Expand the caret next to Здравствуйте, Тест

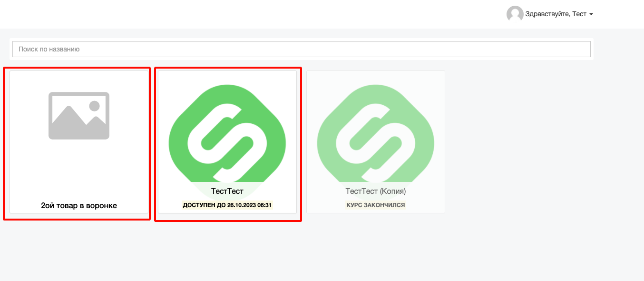(591, 15)
